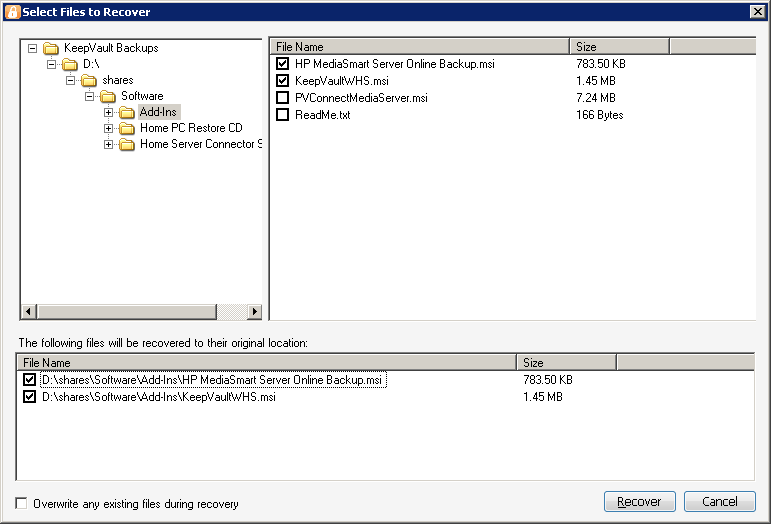Screen dimensions: 771x524
Task: Select the shares folder label
Action: (118, 80)
